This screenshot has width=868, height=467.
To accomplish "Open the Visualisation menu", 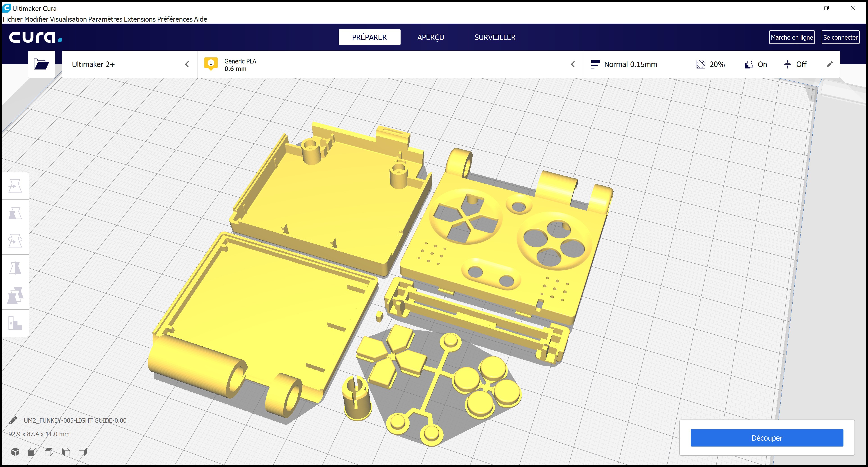I will pyautogui.click(x=68, y=19).
